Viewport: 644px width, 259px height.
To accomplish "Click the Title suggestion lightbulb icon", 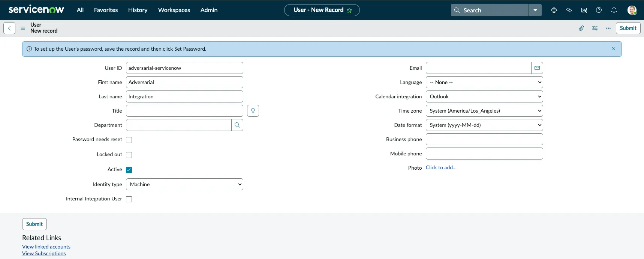I will point(253,111).
